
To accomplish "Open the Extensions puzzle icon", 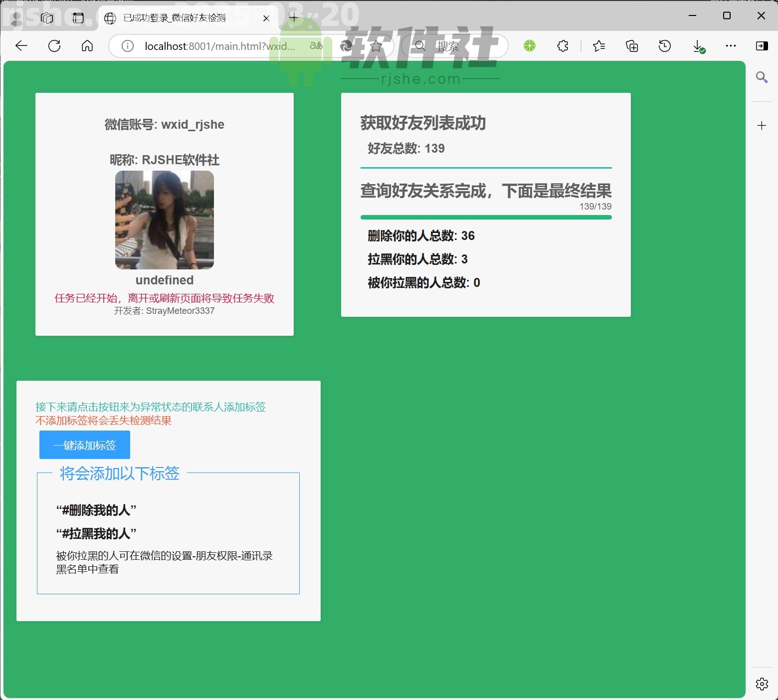I will tap(563, 46).
